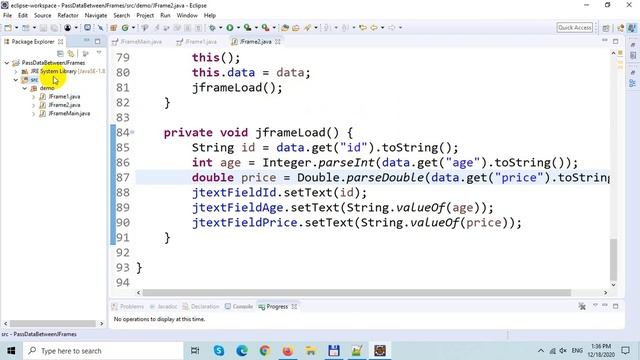Image resolution: width=640 pixels, height=360 pixels.
Task: Click the Windows Start button
Action: pos(11,351)
